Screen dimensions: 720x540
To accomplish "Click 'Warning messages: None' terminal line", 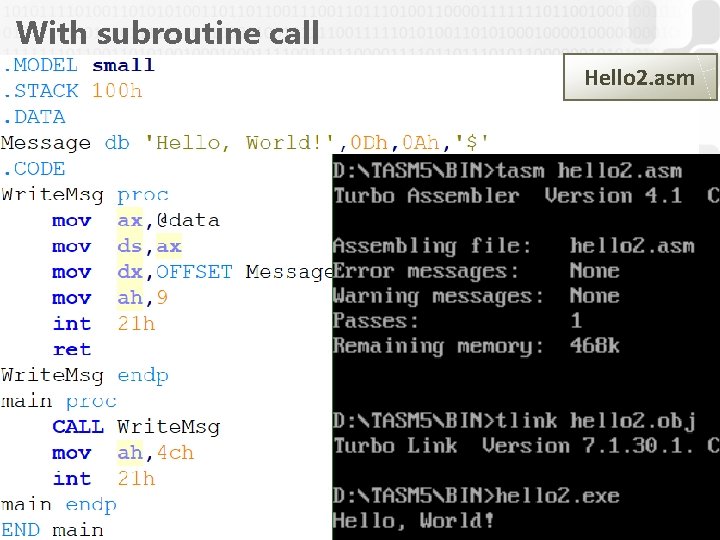I will [476, 296].
